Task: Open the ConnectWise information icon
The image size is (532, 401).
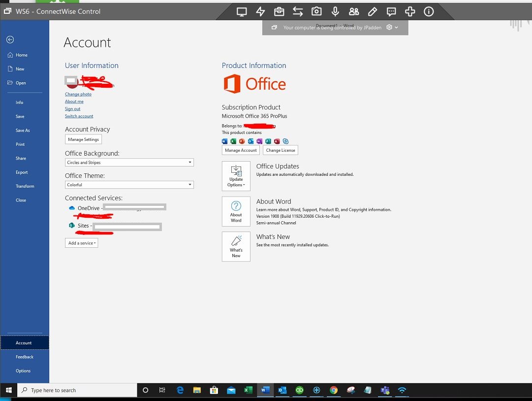Action: [429, 12]
